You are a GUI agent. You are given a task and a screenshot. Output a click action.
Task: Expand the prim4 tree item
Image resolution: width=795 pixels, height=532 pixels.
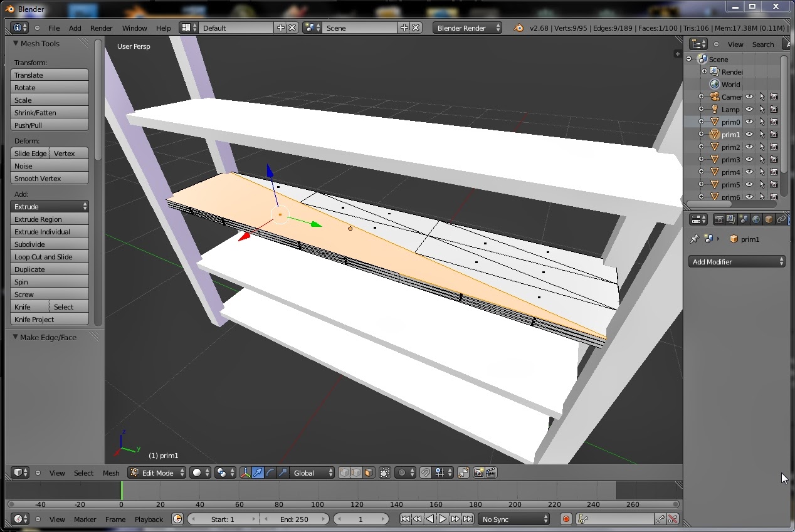[701, 172]
